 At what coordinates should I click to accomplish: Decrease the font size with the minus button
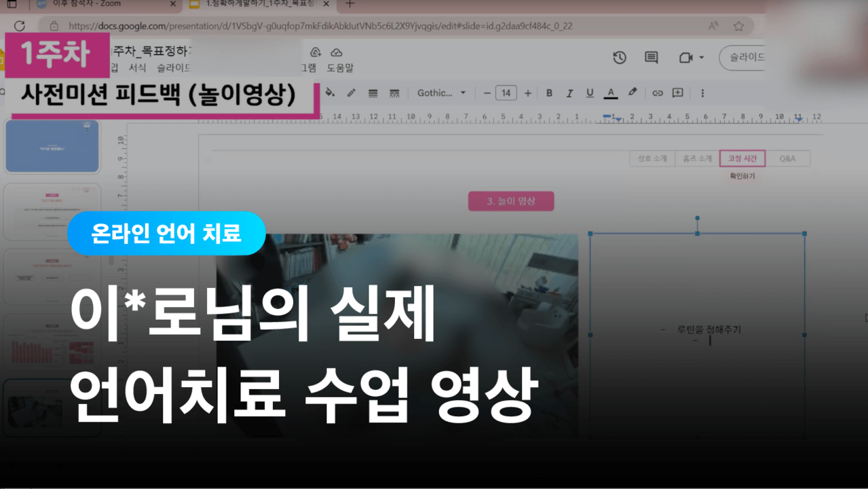click(487, 93)
